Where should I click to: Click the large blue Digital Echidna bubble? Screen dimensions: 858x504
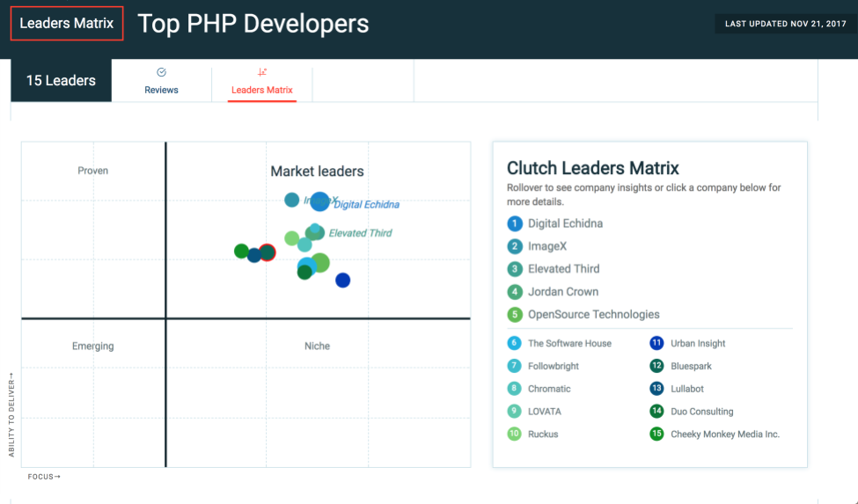click(320, 201)
